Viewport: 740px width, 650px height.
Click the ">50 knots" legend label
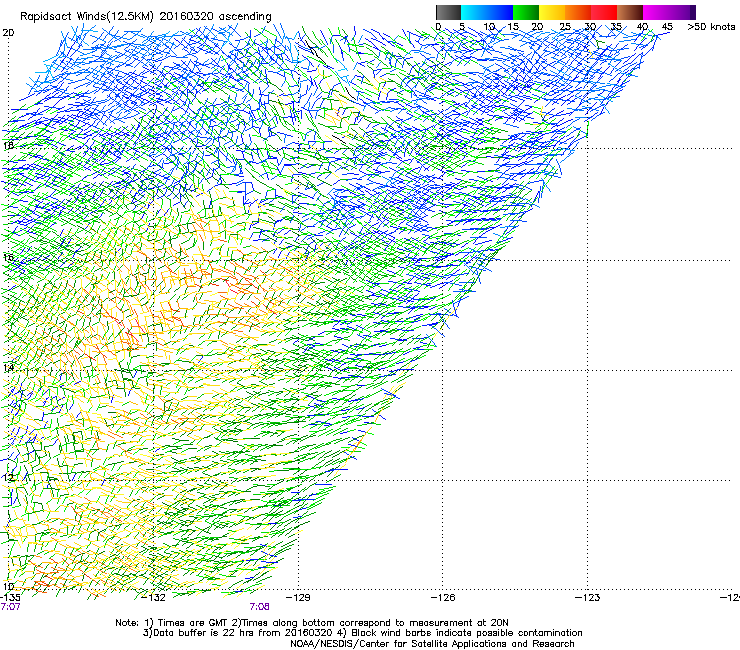point(711,26)
